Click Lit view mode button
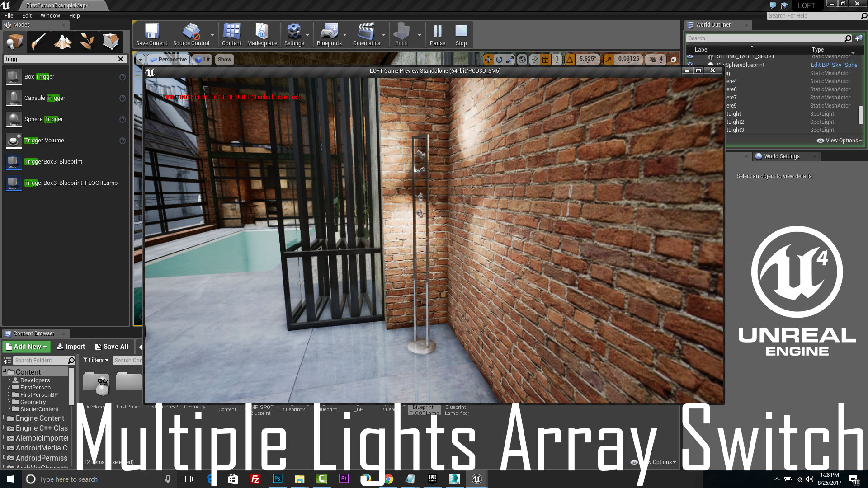This screenshot has width=868, height=488. (x=203, y=60)
